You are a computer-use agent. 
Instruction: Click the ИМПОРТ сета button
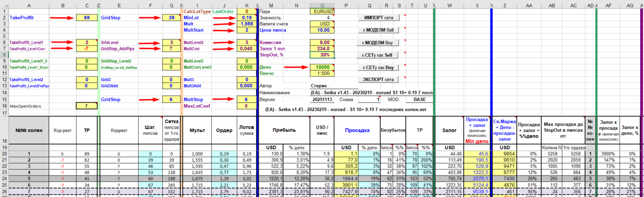coord(378,17)
